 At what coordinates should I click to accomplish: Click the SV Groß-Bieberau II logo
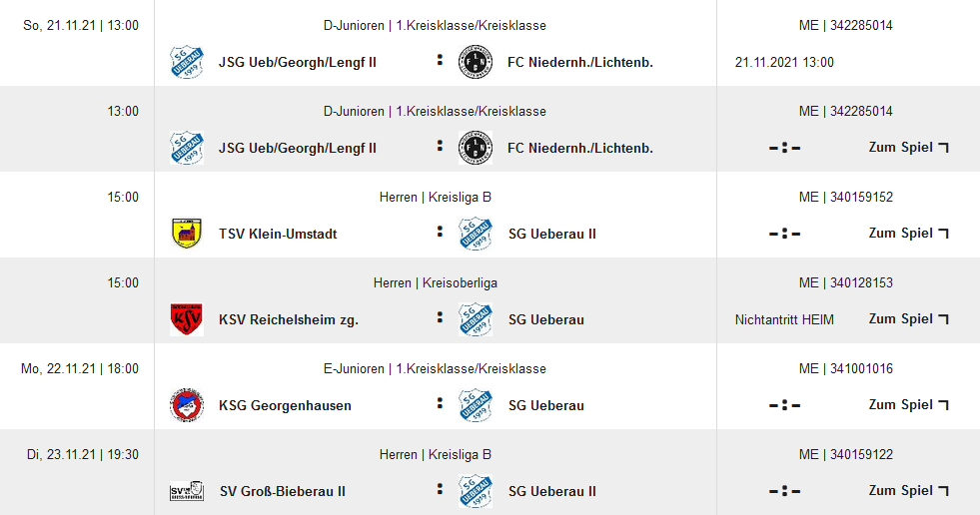pos(186,491)
